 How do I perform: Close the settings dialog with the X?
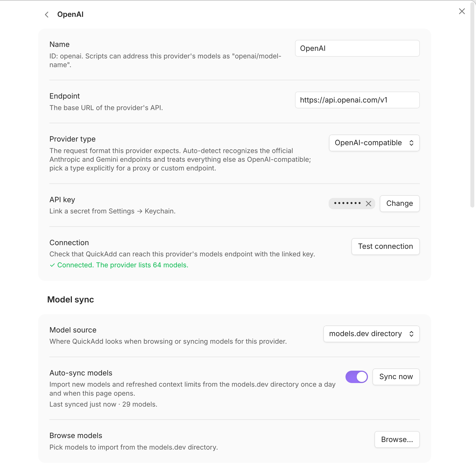pyautogui.click(x=462, y=11)
